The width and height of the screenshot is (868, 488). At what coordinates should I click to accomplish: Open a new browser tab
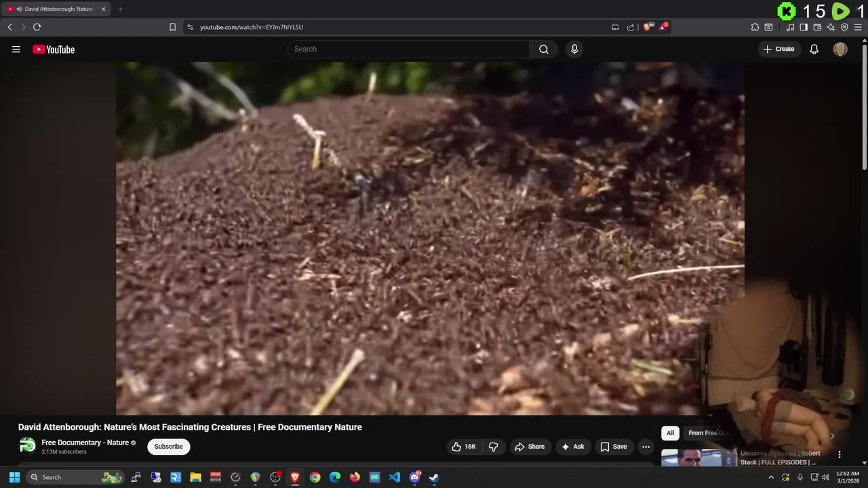tap(120, 9)
